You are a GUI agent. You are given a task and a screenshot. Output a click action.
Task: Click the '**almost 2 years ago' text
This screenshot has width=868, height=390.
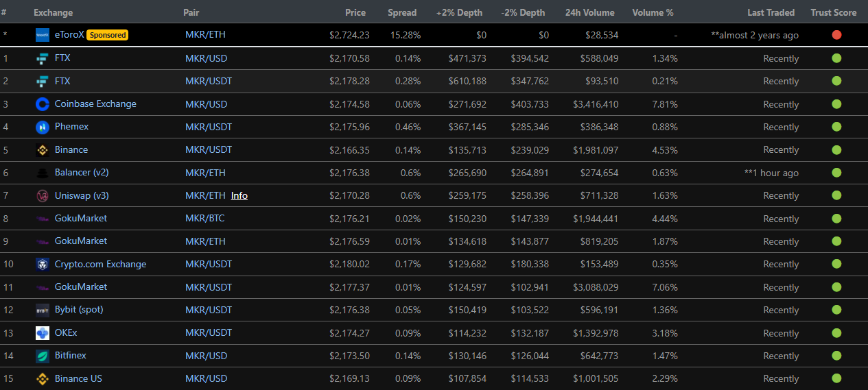point(755,35)
